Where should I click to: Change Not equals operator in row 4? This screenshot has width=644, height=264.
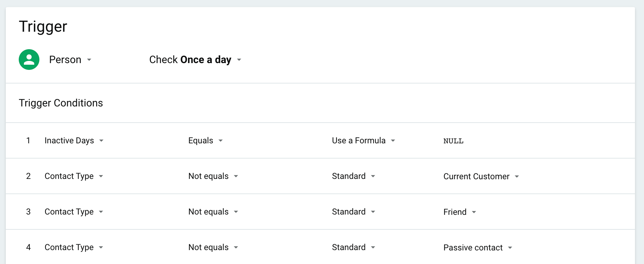pos(213,247)
